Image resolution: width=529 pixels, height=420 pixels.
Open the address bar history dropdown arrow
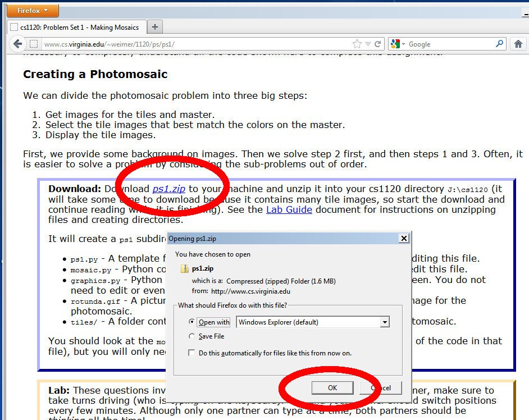click(x=368, y=44)
